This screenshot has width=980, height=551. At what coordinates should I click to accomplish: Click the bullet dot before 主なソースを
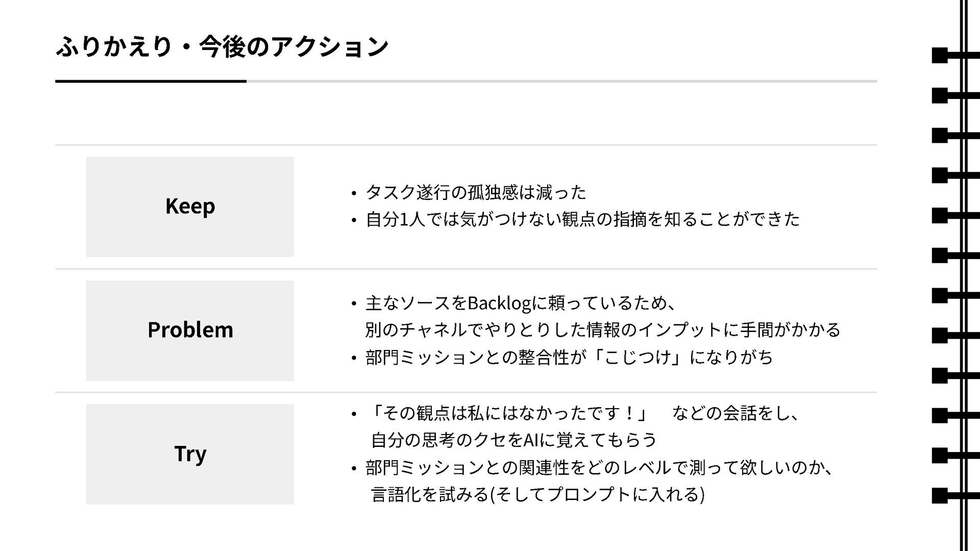point(353,305)
